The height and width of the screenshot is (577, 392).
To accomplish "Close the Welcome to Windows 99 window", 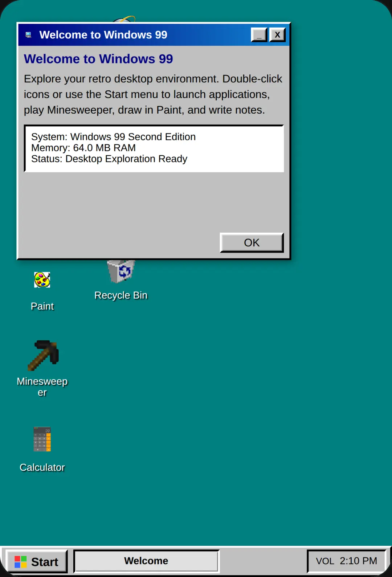I will [x=277, y=35].
